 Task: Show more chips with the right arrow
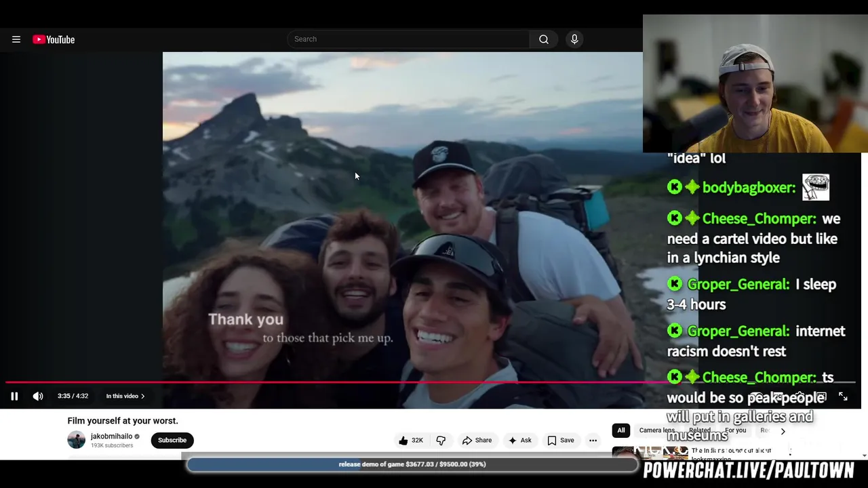[783, 431]
